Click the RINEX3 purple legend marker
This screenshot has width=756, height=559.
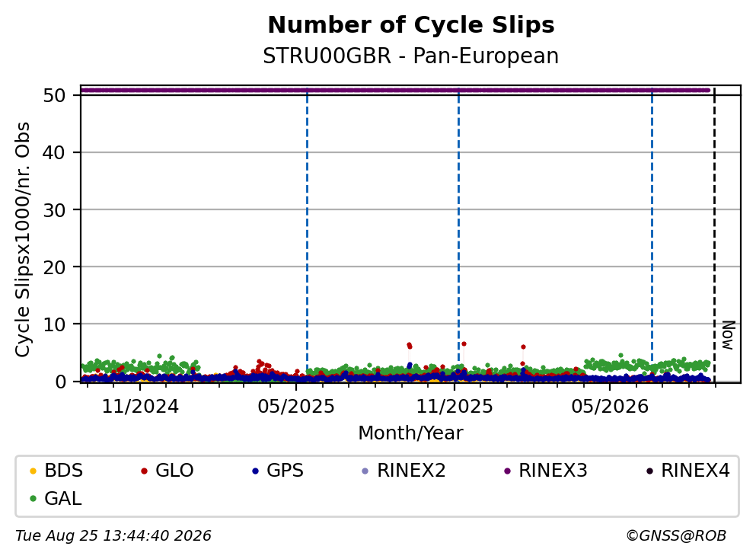(x=507, y=471)
